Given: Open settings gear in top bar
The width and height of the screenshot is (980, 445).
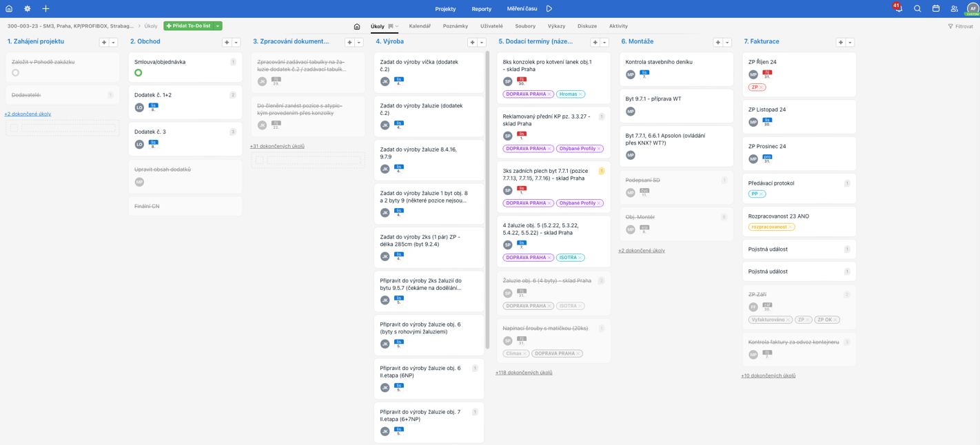Looking at the screenshot, I should click(x=27, y=9).
